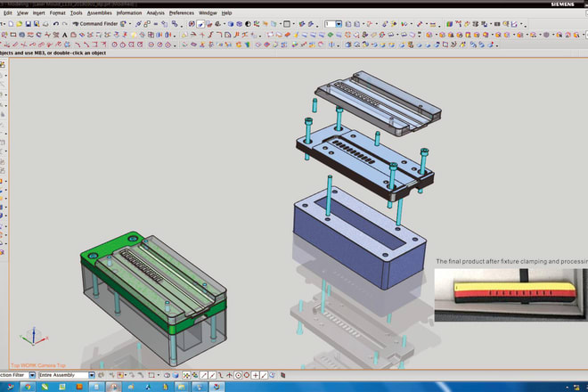Click the text annotation 'A' icon
The height and width of the screenshot is (392, 588).
point(64,35)
